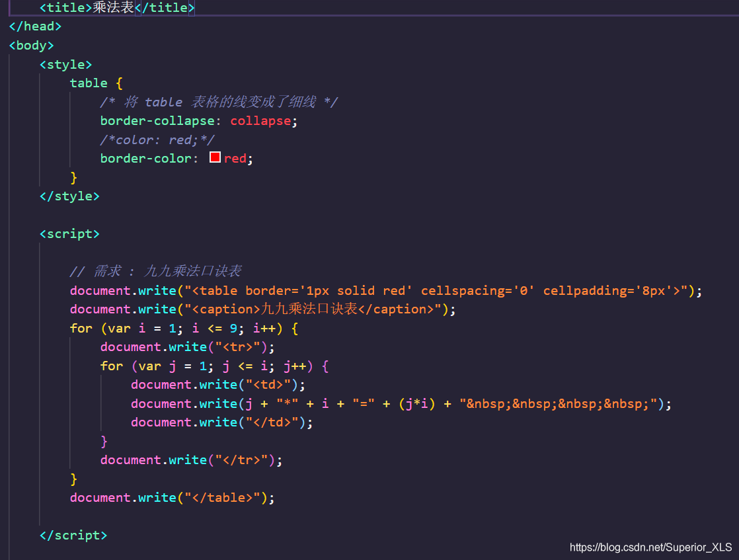Click the red color swatch before 'red'
739x560 pixels.
pyautogui.click(x=215, y=157)
